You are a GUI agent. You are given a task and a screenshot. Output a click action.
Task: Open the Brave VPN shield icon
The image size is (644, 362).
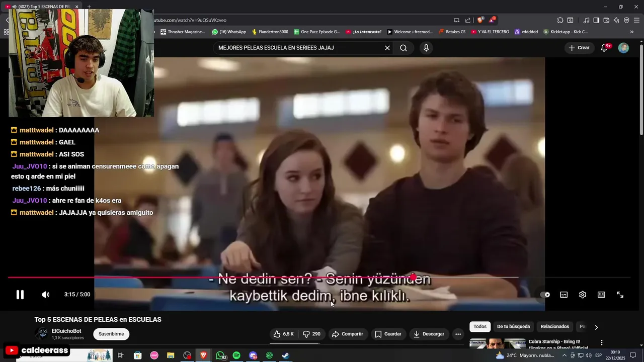click(626, 20)
